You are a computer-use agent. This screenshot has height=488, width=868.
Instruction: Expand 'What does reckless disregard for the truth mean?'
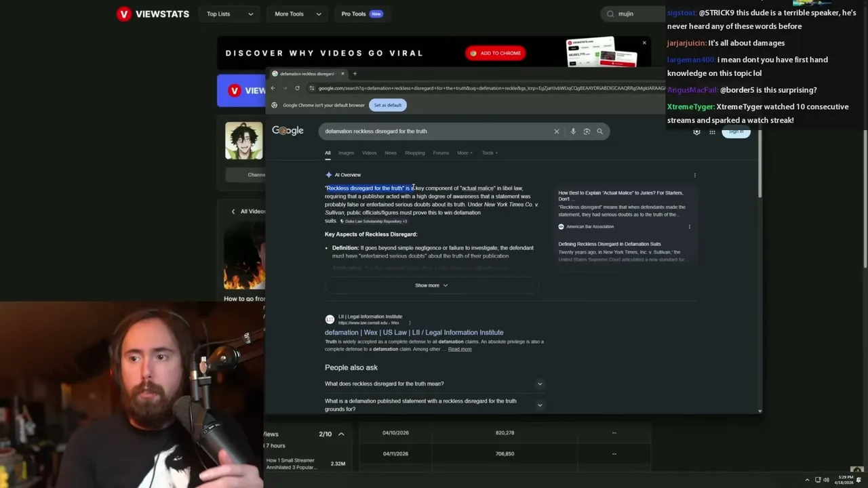click(x=434, y=384)
